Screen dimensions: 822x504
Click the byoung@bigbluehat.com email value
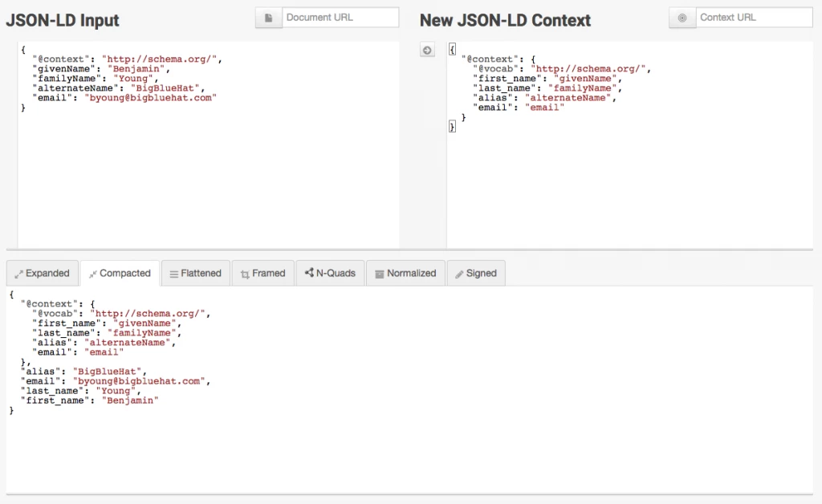[151, 98]
